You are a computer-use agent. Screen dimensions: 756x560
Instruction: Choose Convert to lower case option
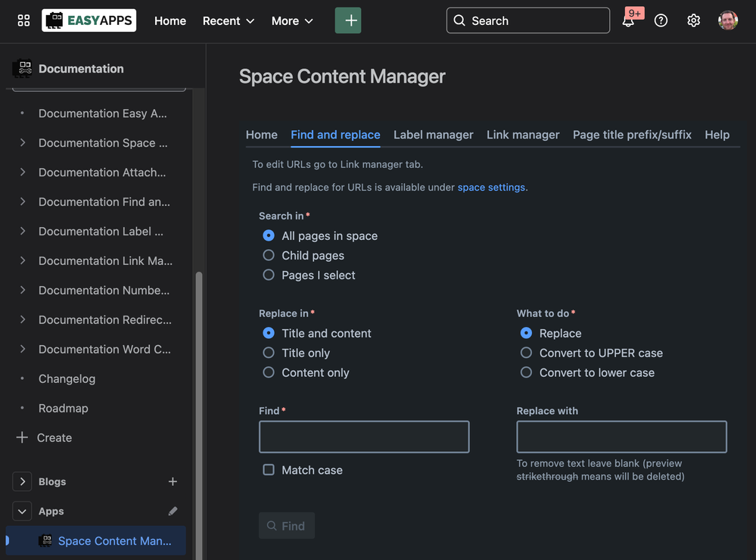(526, 372)
